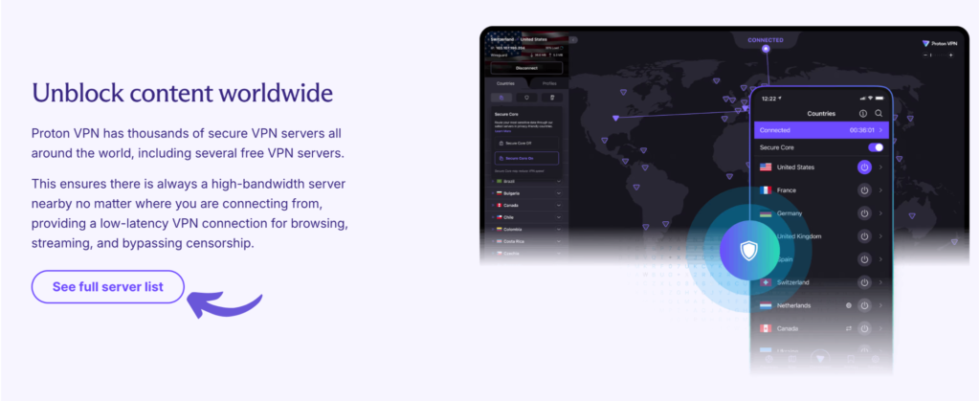
Task: Choose the Secure Core On option
Action: (x=526, y=158)
